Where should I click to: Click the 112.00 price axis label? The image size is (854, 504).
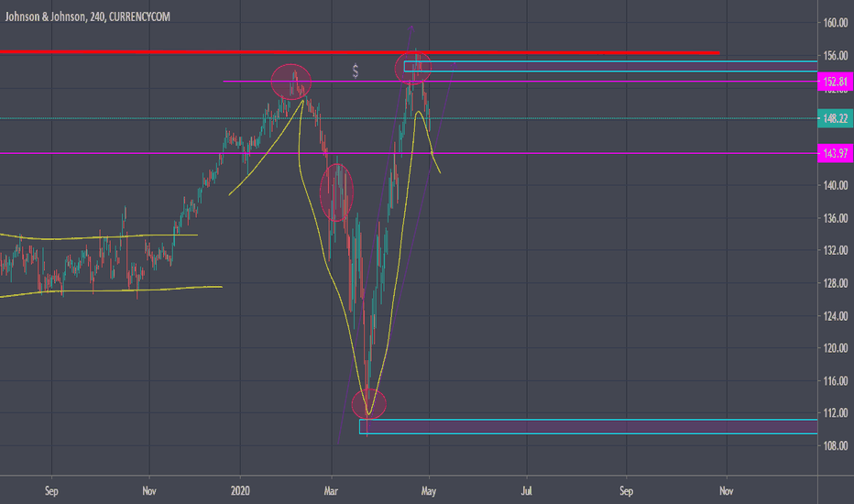tap(836, 413)
